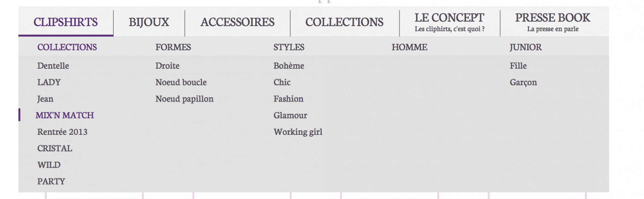Open the PARTY collection link
The width and height of the screenshot is (644, 199).
(51, 181)
